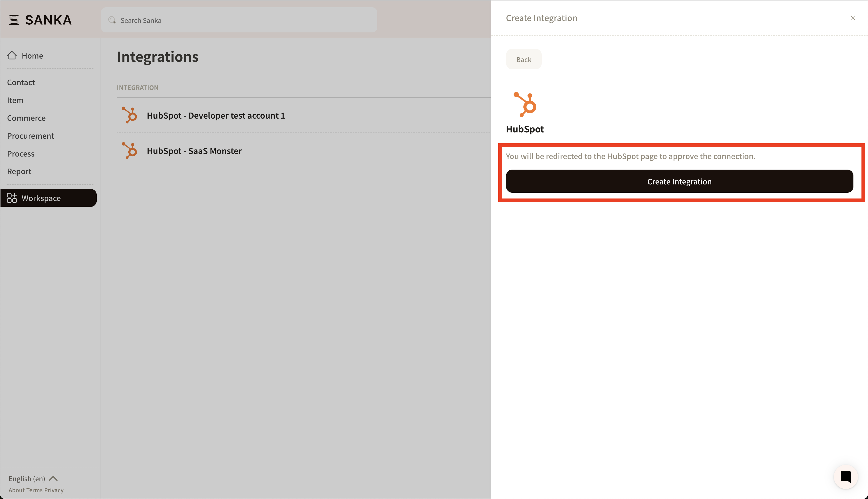Open the Commerce menu item

26,118
